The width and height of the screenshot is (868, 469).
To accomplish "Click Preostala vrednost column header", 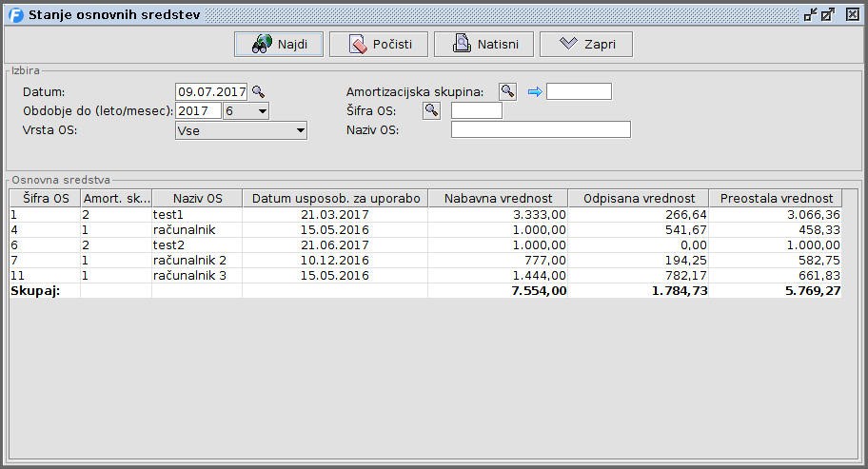I will pyautogui.click(x=776, y=198).
